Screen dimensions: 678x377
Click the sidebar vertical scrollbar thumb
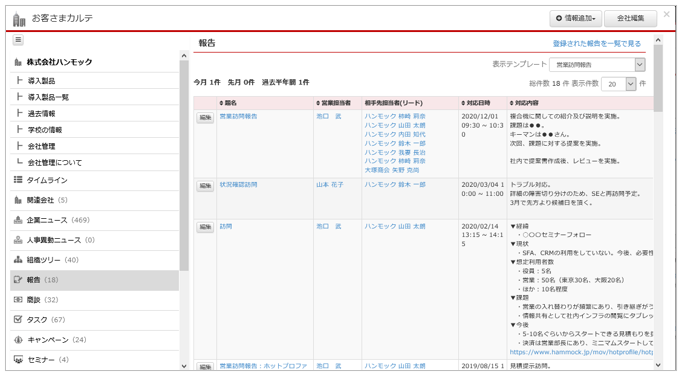coord(184,166)
